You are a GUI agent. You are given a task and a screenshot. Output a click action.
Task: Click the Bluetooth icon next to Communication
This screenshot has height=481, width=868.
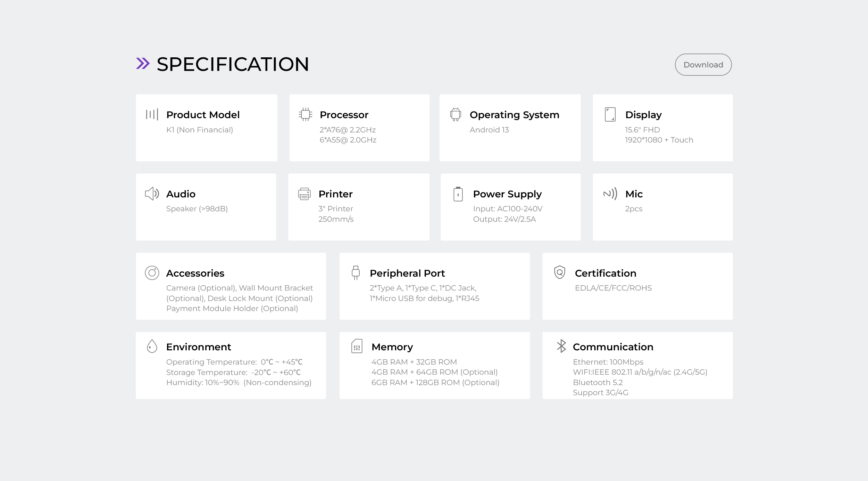pos(561,346)
